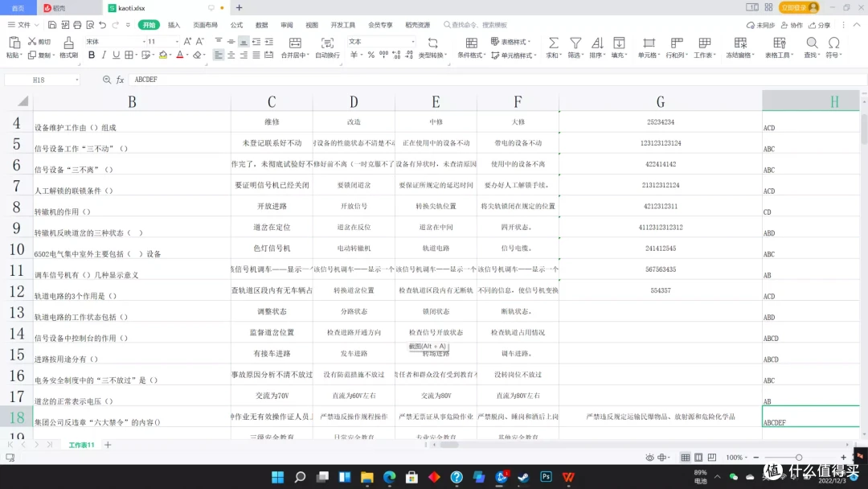Click the Find (查找) magnifier icon
Image resolution: width=868 pixels, height=489 pixels.
pyautogui.click(x=812, y=43)
